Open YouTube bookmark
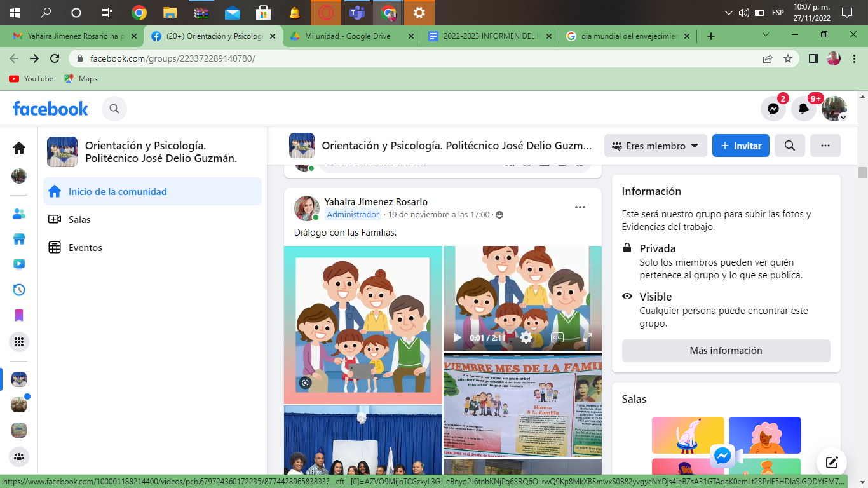 [31, 79]
